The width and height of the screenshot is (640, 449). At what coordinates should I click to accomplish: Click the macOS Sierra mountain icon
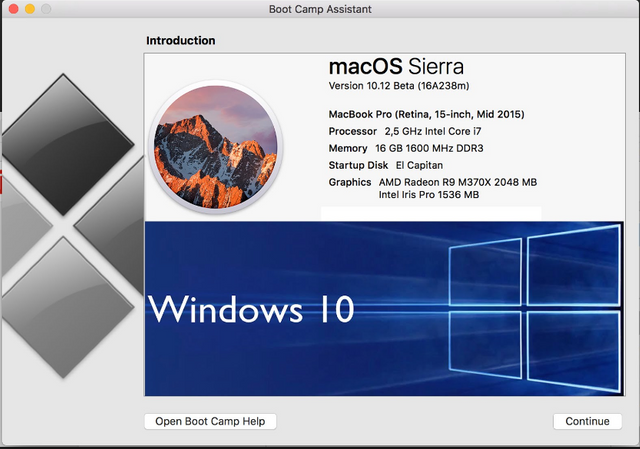point(216,147)
